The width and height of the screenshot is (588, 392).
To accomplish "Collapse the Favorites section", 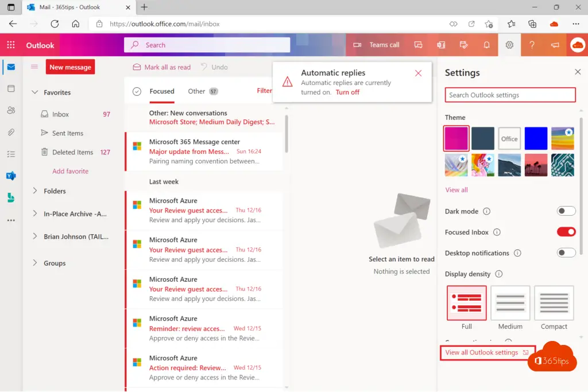I will click(35, 92).
